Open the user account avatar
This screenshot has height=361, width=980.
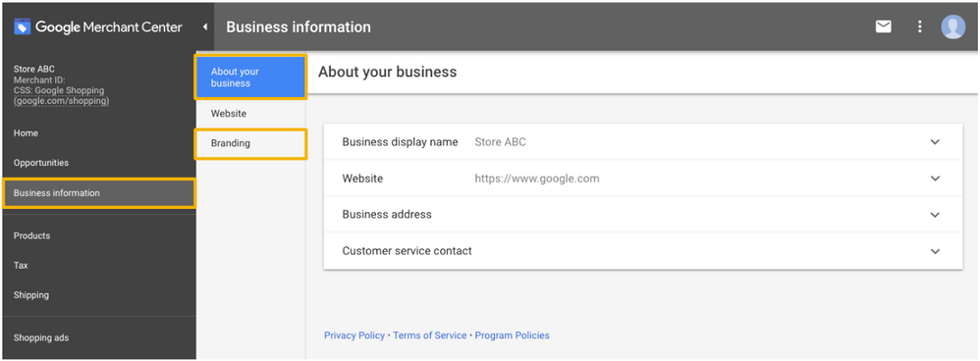pos(953,26)
